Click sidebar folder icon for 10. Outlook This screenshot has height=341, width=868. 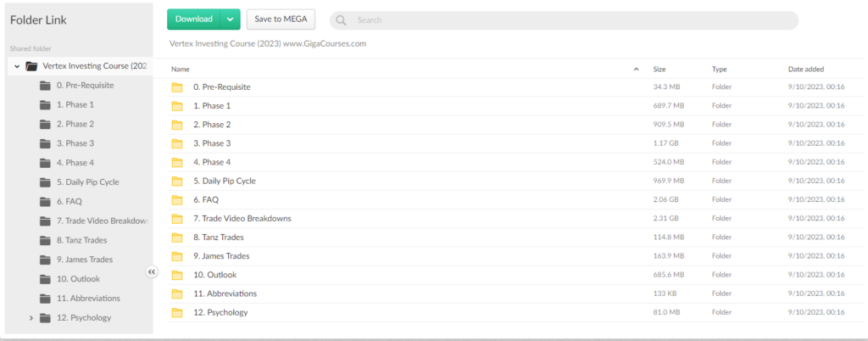[x=45, y=279]
